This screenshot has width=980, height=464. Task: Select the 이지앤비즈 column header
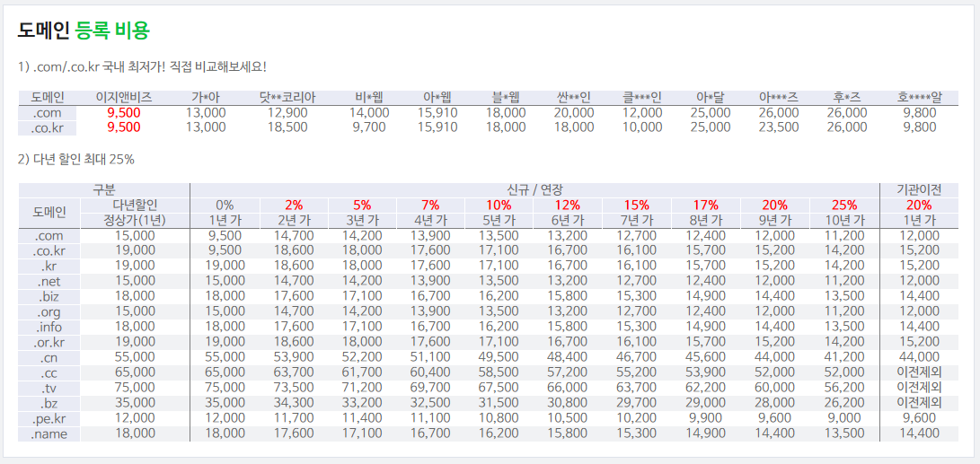pos(124,98)
